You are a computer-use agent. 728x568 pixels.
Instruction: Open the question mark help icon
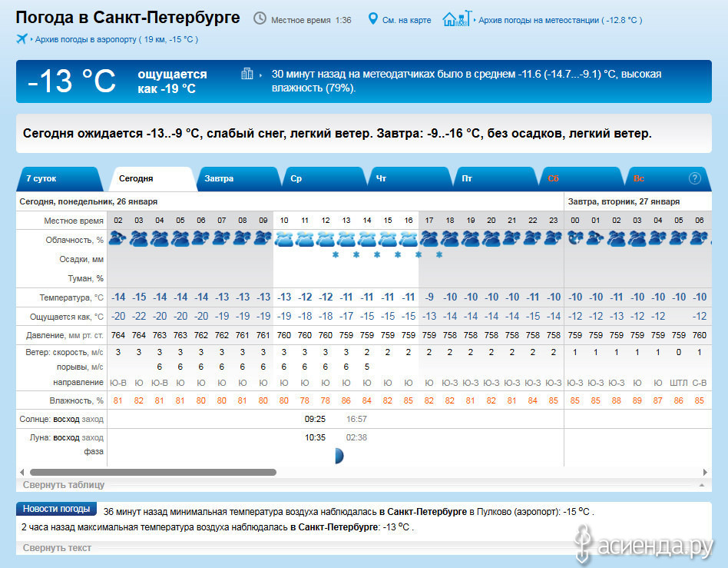coord(694,178)
